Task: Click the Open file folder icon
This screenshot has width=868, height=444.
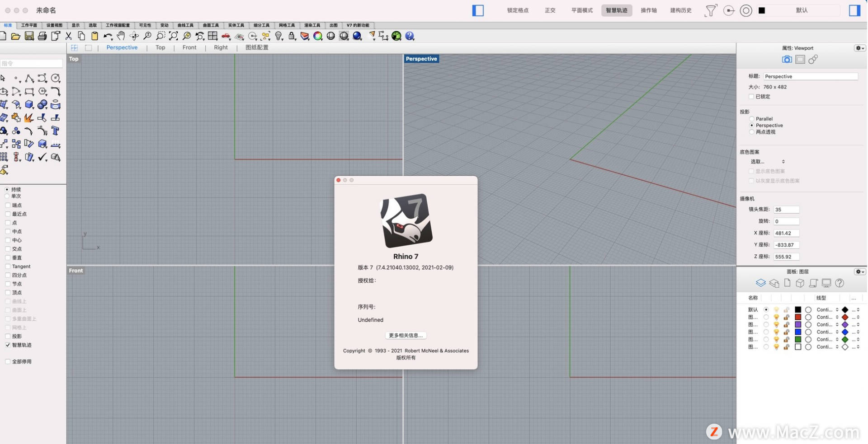Action: (15, 36)
